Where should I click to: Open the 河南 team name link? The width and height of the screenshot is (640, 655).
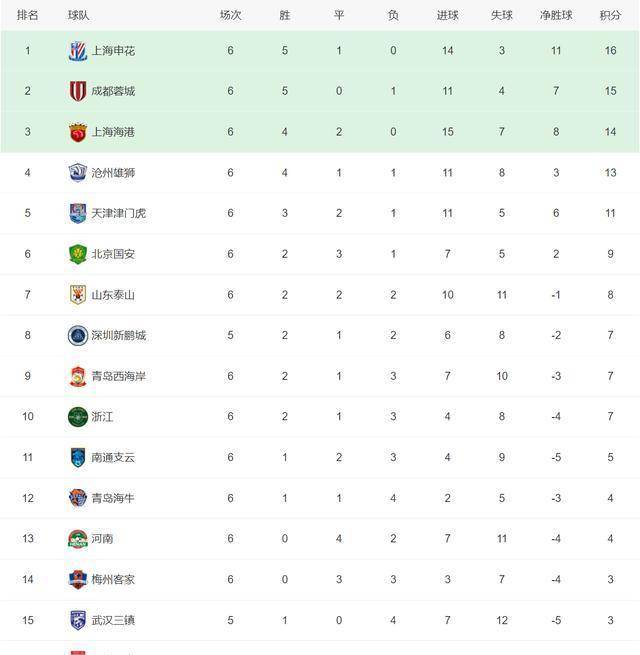click(x=102, y=539)
